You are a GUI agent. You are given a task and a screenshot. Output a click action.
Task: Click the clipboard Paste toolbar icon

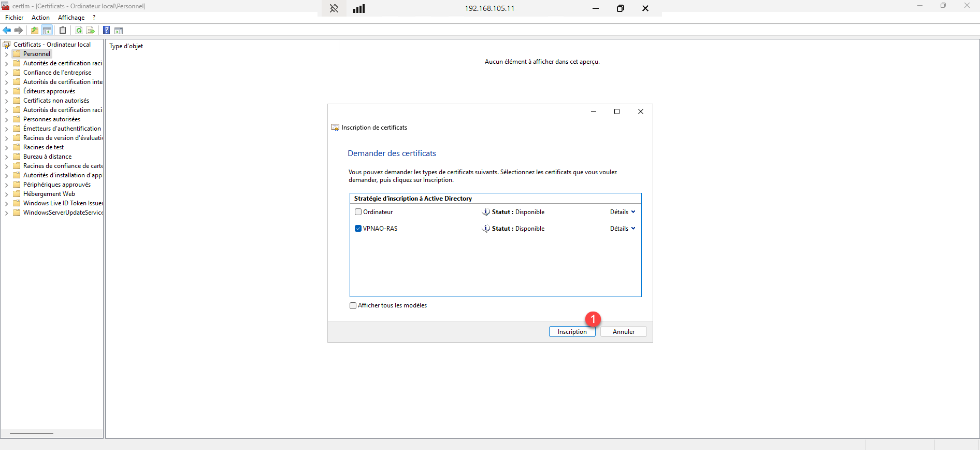point(63,31)
